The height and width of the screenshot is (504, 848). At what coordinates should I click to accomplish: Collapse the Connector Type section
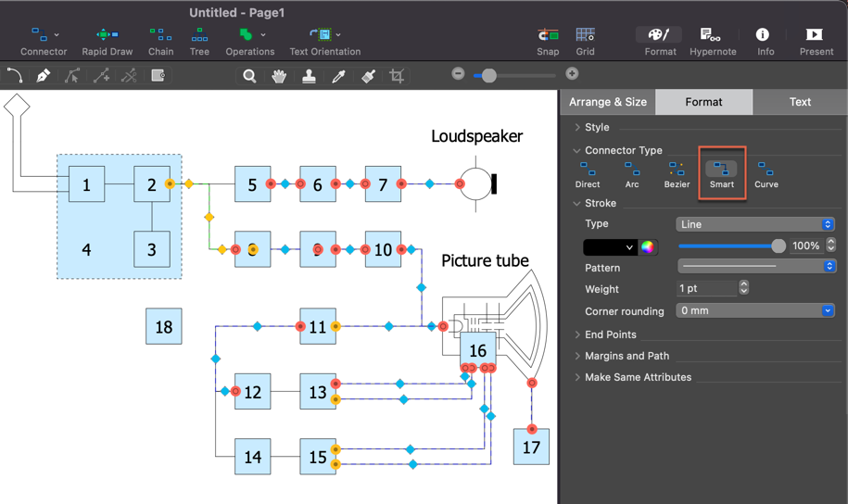577,150
